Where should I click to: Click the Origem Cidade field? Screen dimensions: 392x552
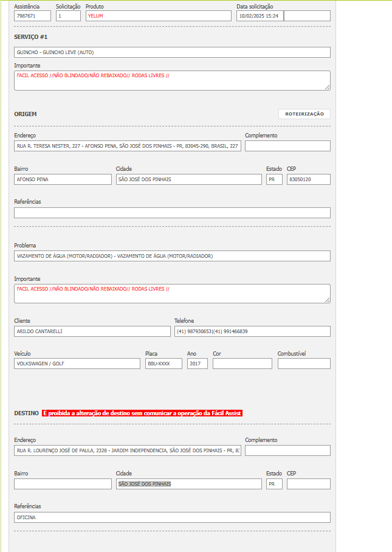coord(188,179)
